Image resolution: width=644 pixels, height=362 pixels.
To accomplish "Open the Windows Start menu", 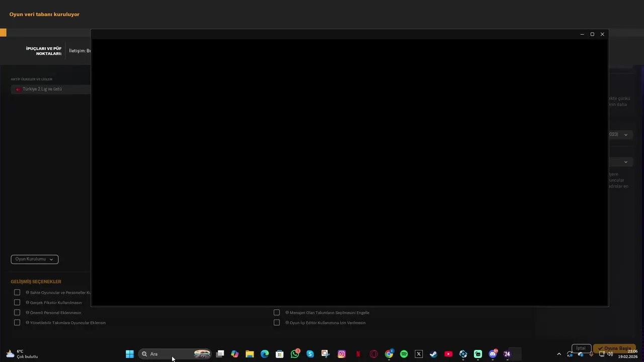I will click(129, 354).
